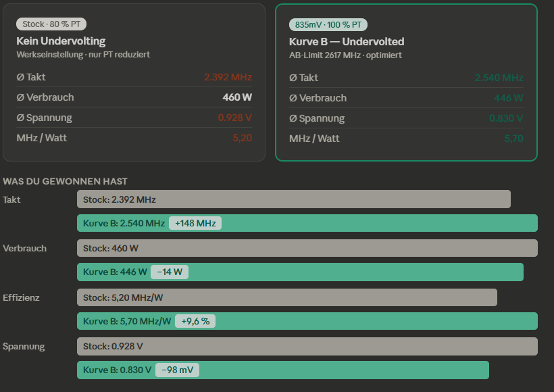Select the "Effizienz" row label
554x392 pixels.
pyautogui.click(x=21, y=297)
